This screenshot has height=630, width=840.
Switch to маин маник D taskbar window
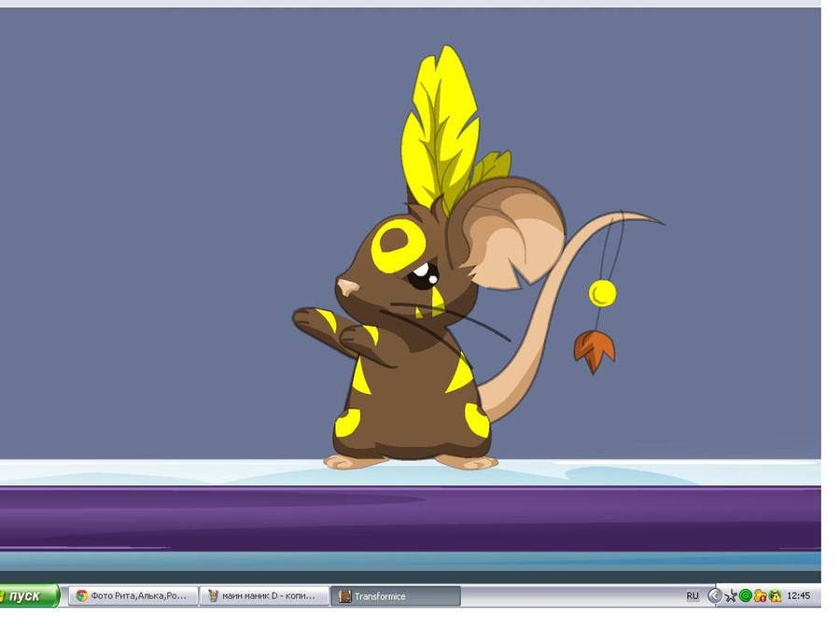(265, 595)
